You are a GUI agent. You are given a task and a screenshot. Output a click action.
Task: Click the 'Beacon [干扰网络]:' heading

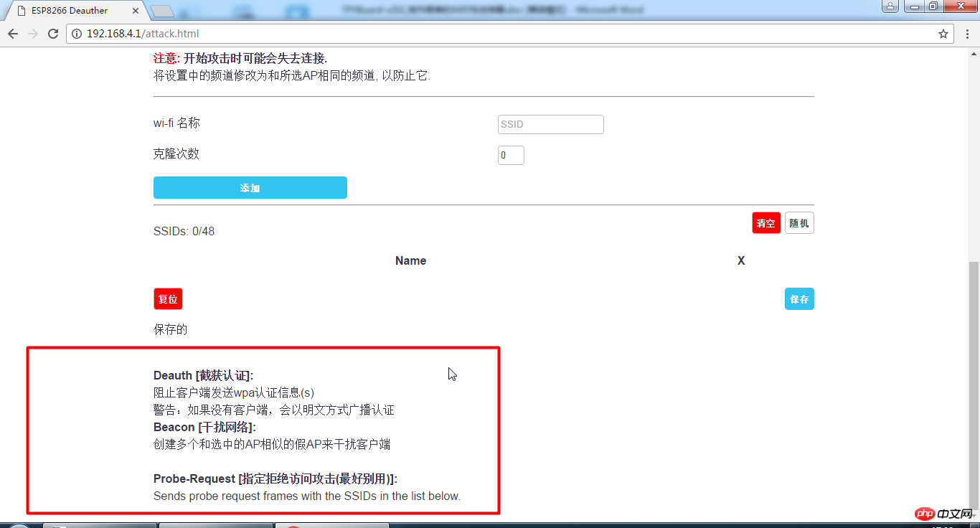pyautogui.click(x=204, y=427)
